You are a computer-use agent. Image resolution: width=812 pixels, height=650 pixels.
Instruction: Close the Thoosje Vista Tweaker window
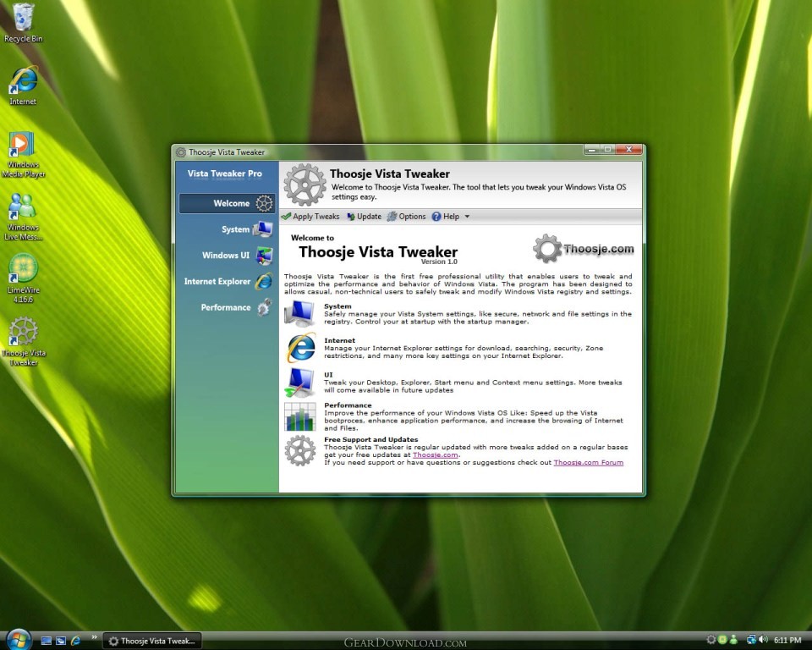click(628, 149)
